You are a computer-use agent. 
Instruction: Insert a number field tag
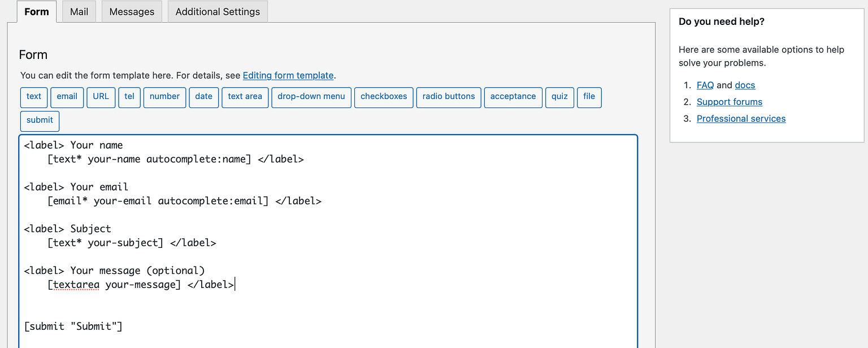(164, 97)
